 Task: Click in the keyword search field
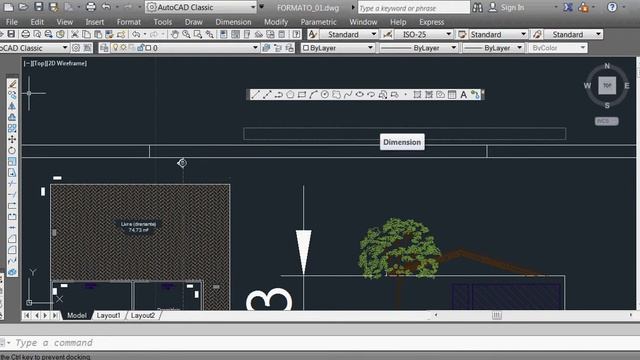point(413,8)
